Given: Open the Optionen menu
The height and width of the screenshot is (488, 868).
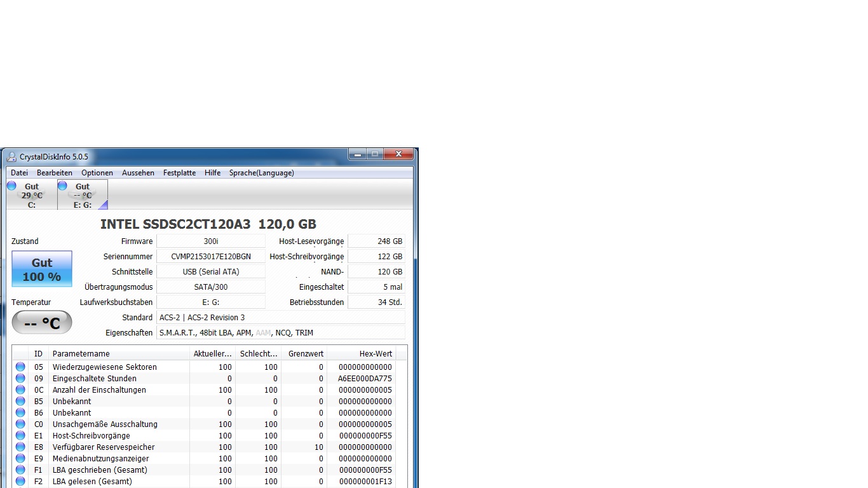Looking at the screenshot, I should pos(97,173).
